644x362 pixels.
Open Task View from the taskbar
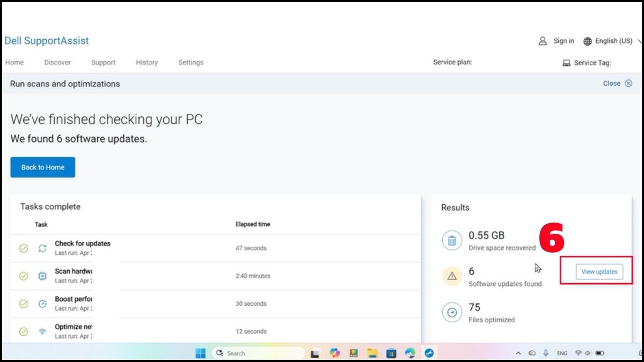[x=315, y=353]
